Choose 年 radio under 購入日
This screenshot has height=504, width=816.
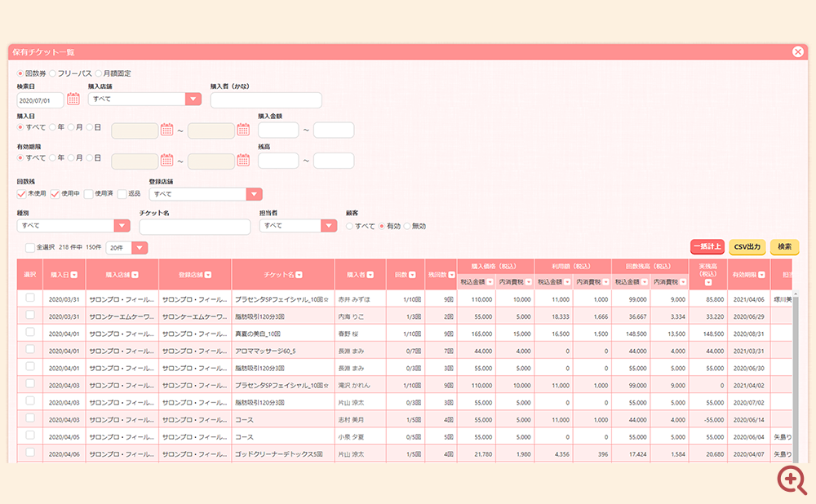point(52,127)
